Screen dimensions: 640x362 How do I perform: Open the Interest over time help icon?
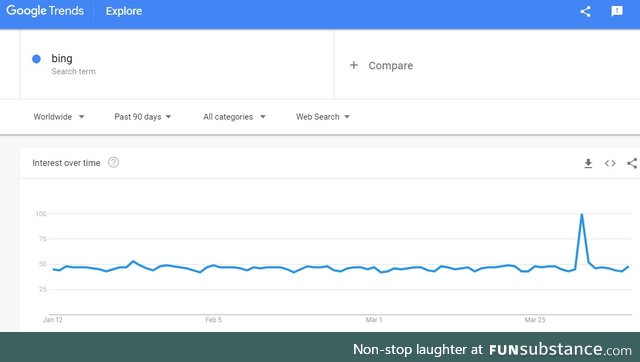[113, 162]
